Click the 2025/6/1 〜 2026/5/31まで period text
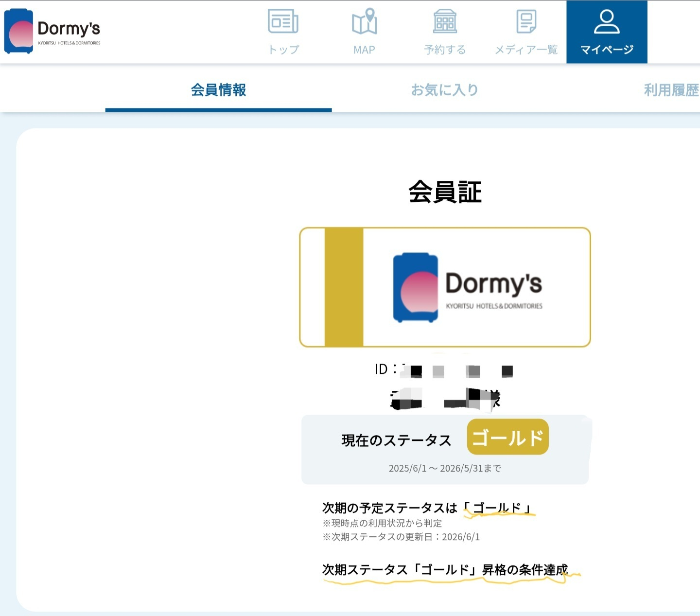This screenshot has width=700, height=616. click(444, 468)
